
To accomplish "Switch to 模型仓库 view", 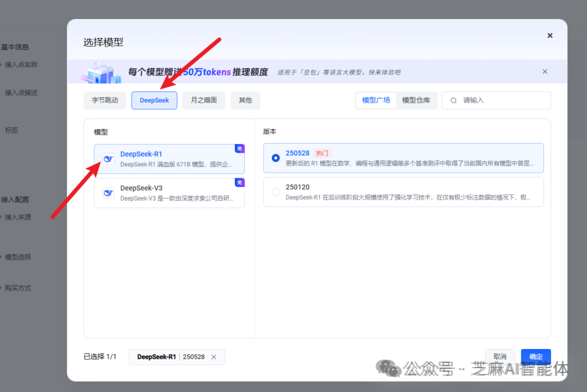I will [x=417, y=100].
